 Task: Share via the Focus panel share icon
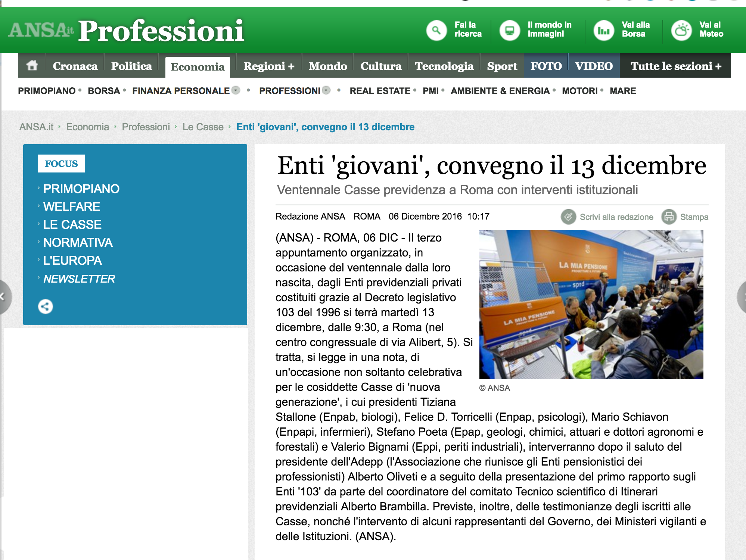(x=46, y=307)
